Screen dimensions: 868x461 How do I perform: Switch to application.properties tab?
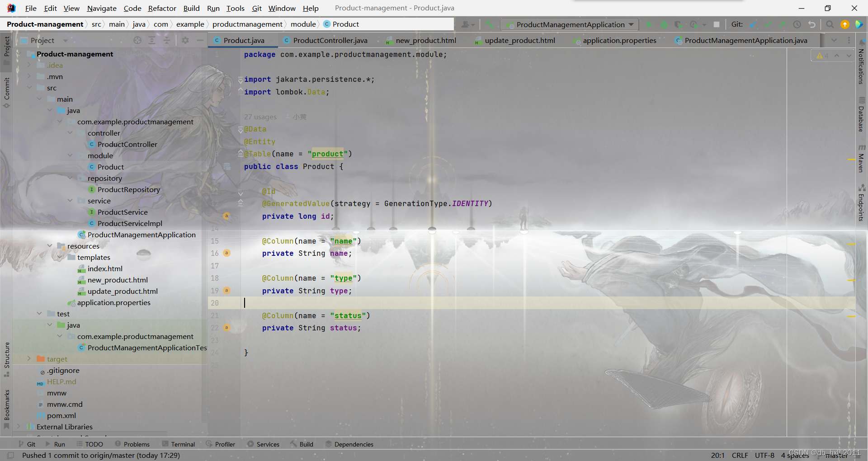(615, 40)
